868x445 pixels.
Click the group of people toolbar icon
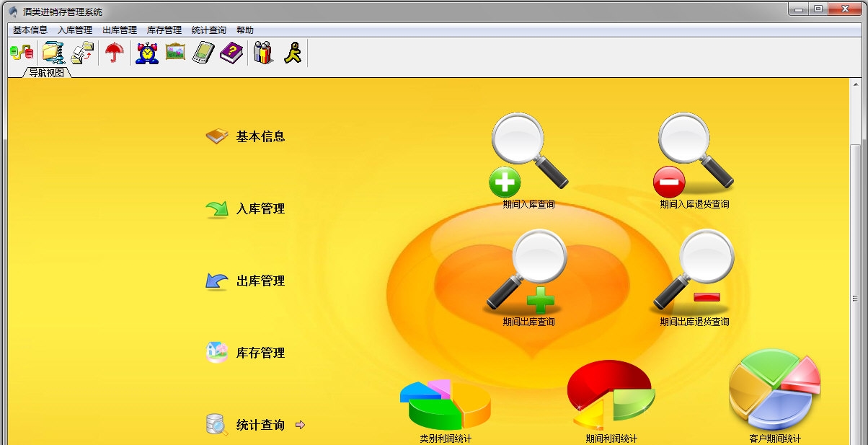point(263,53)
